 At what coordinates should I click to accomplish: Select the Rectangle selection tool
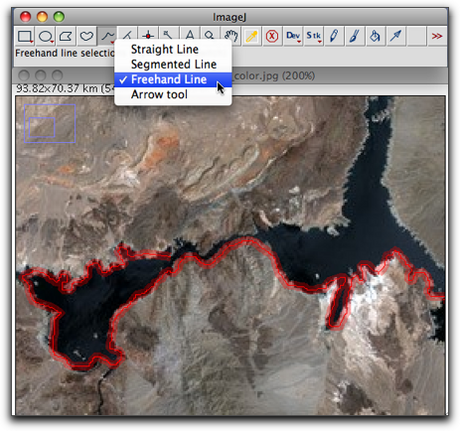(x=25, y=36)
